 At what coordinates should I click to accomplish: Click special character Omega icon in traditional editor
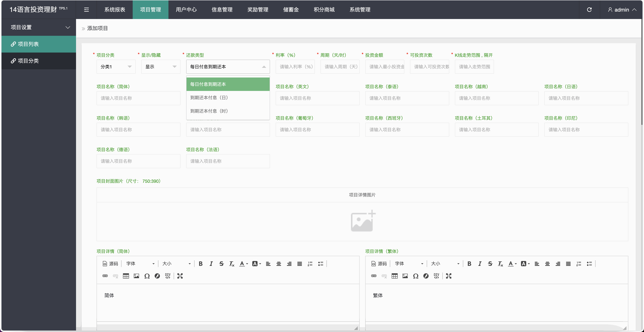coord(416,276)
